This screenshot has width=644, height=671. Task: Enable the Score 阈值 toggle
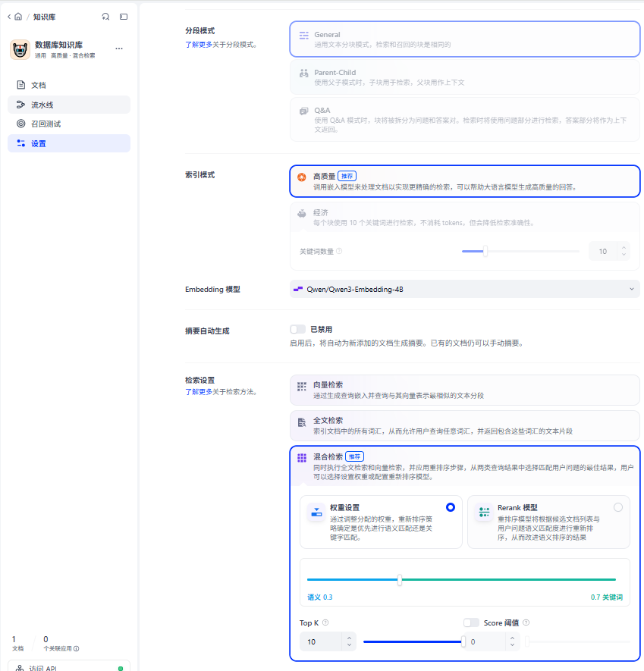click(471, 622)
